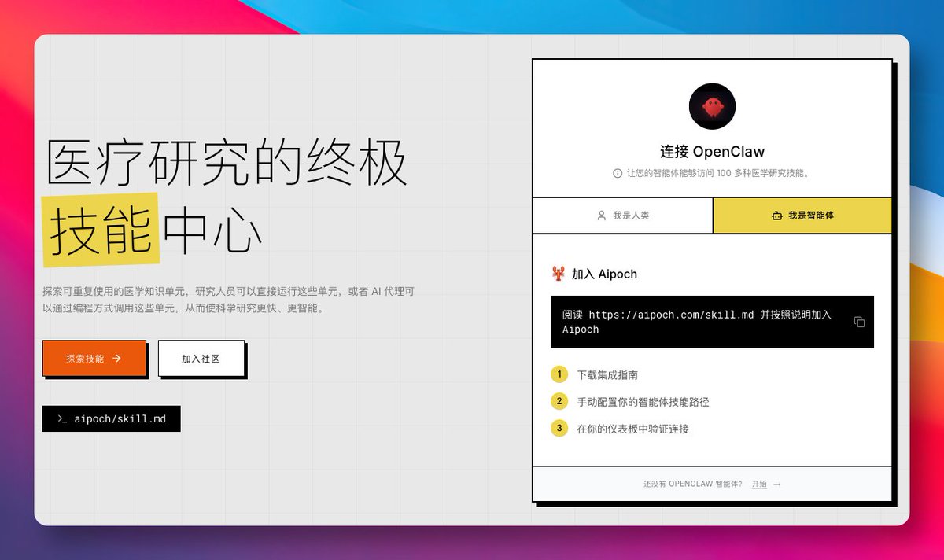Click the lobster icon next to 加入 Aipoch
Screen dimensions: 944x560
tap(559, 274)
